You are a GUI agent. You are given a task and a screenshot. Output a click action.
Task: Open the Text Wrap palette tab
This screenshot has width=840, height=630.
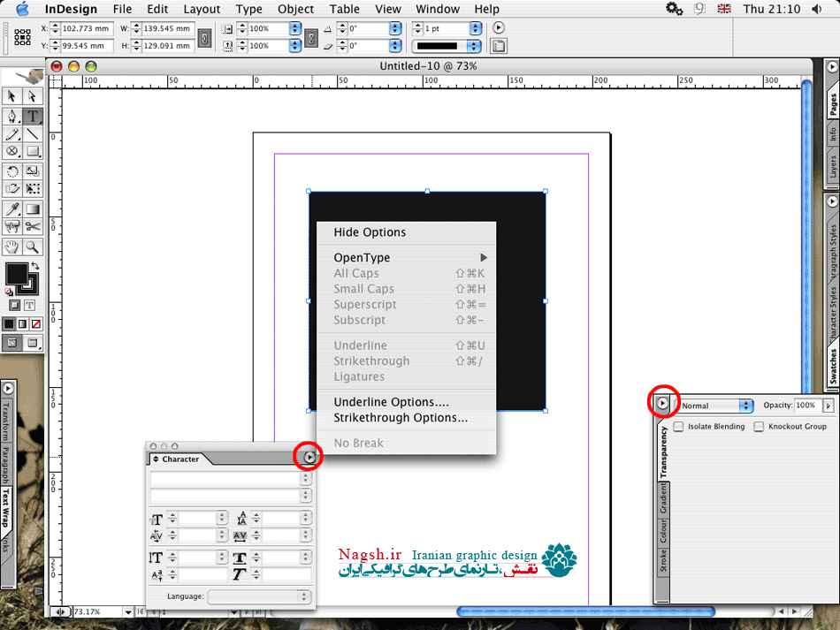tap(6, 507)
